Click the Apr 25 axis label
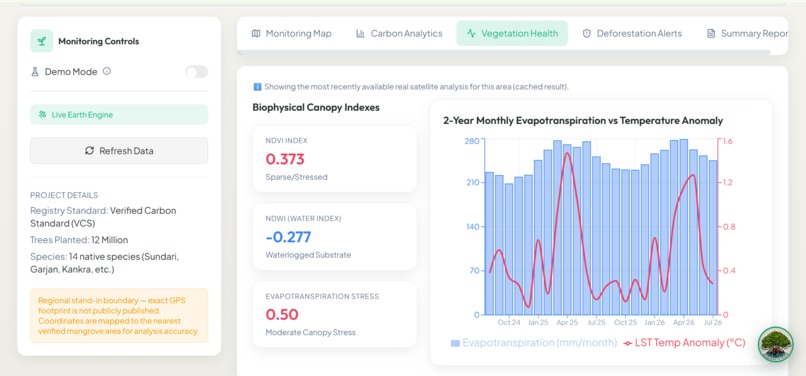 pos(567,323)
